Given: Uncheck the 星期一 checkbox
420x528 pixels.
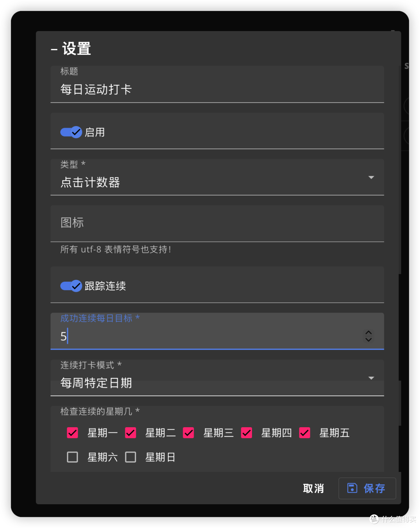Looking at the screenshot, I should point(72,433).
